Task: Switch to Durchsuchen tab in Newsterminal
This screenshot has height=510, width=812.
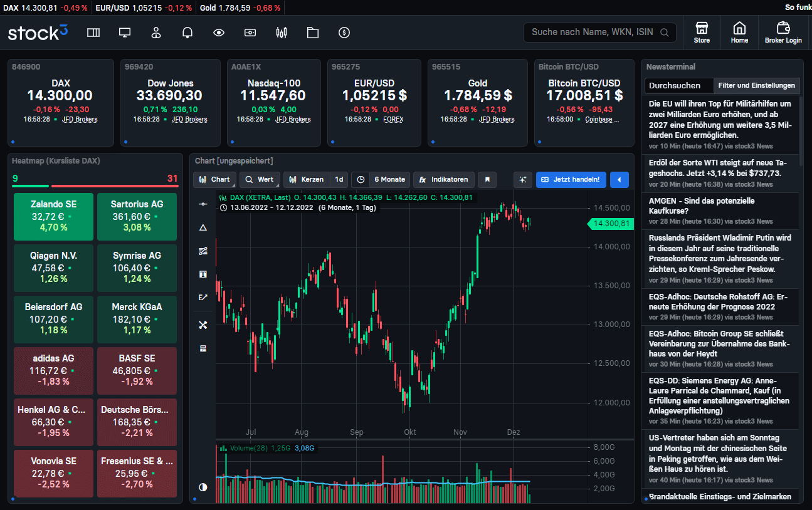Action: click(x=678, y=86)
